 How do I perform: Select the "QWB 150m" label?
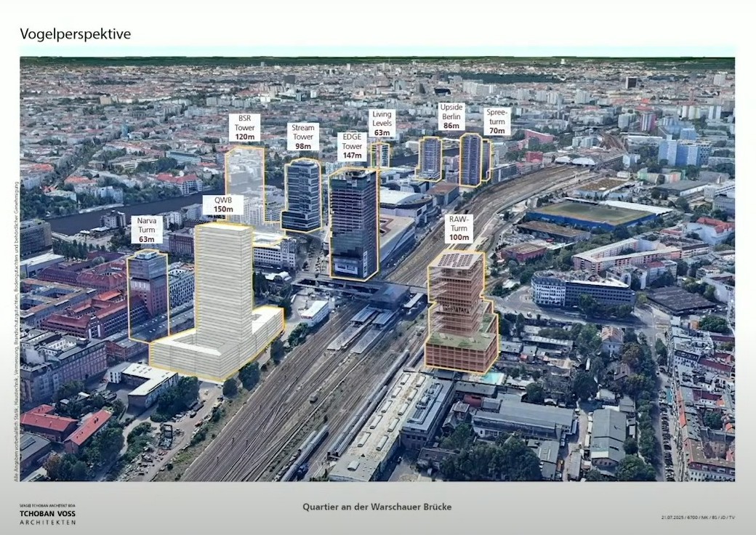pyautogui.click(x=223, y=205)
